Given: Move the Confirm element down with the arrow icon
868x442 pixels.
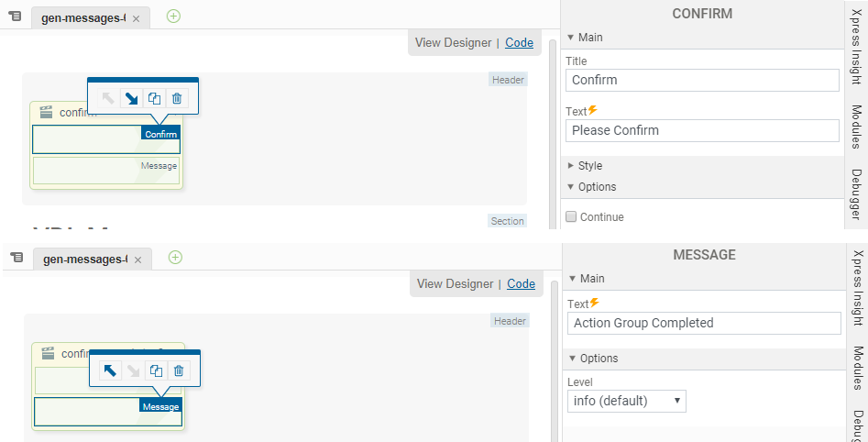Looking at the screenshot, I should pyautogui.click(x=131, y=98).
